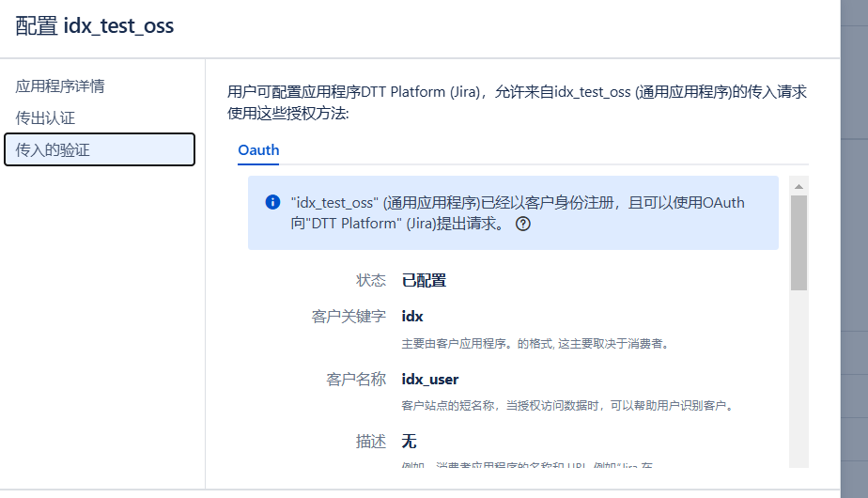This screenshot has width=868, height=498.
Task: Click the 配置 idx_test_oss dialog title
Action: coord(95,26)
